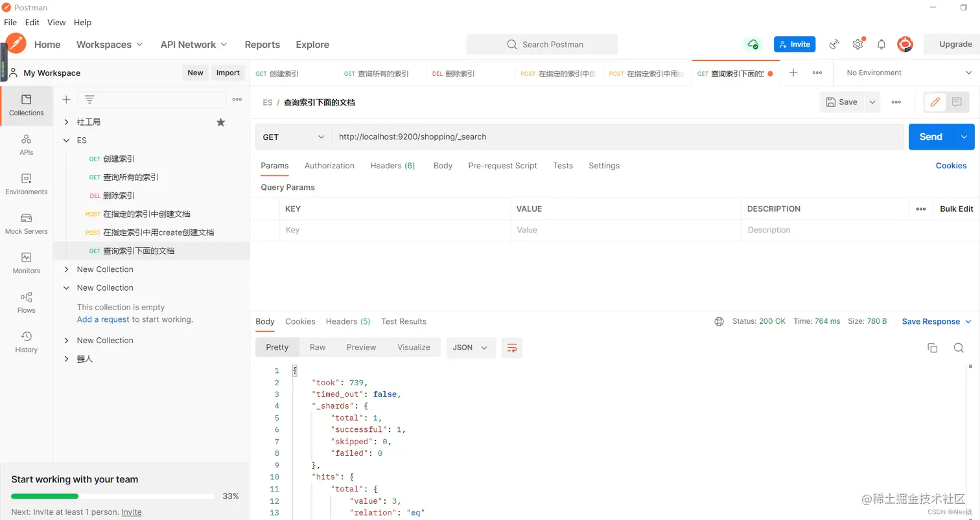The width and height of the screenshot is (980, 520).
Task: Open the Workspaces dropdown menu
Action: 109,44
